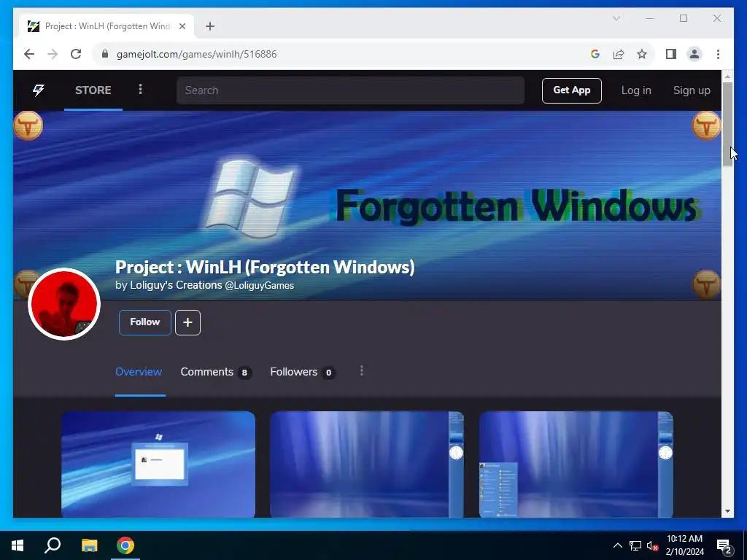Open the Chrome three-dot menu

(x=718, y=54)
